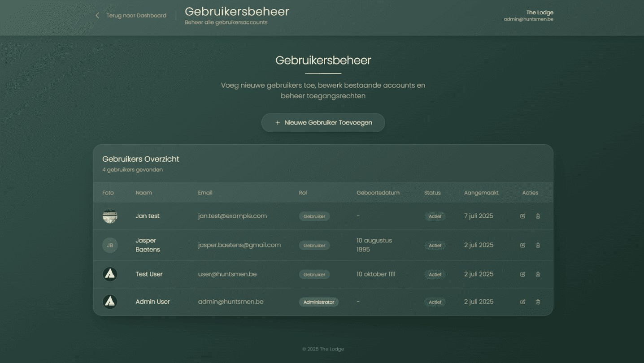
Task: Open edit for Test User row
Action: coord(522,274)
